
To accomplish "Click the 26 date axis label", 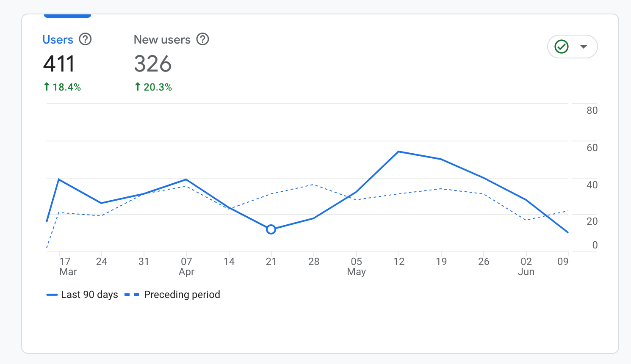I will (x=484, y=262).
